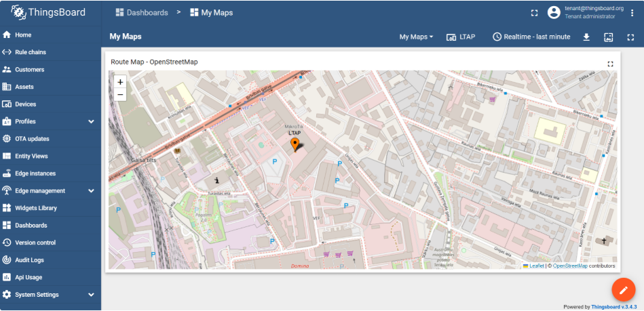This screenshot has height=311, width=644.
Task: Expand the System Settings section
Action: (x=91, y=295)
